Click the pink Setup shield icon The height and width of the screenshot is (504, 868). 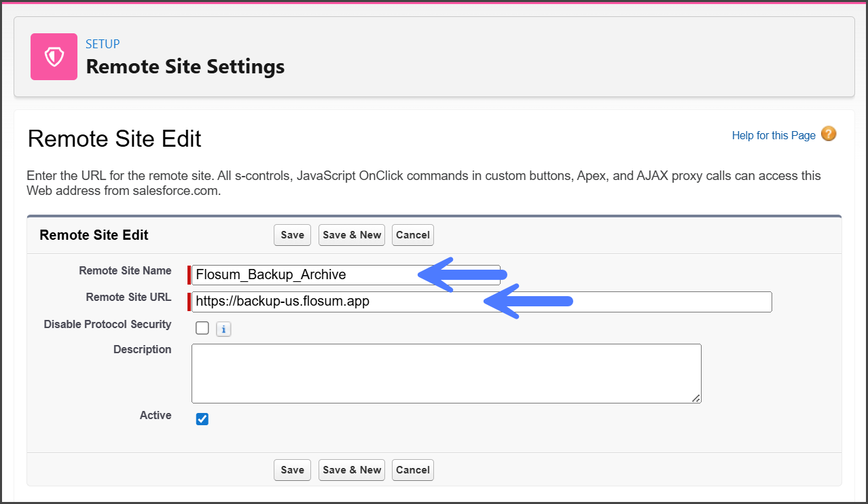[54, 57]
